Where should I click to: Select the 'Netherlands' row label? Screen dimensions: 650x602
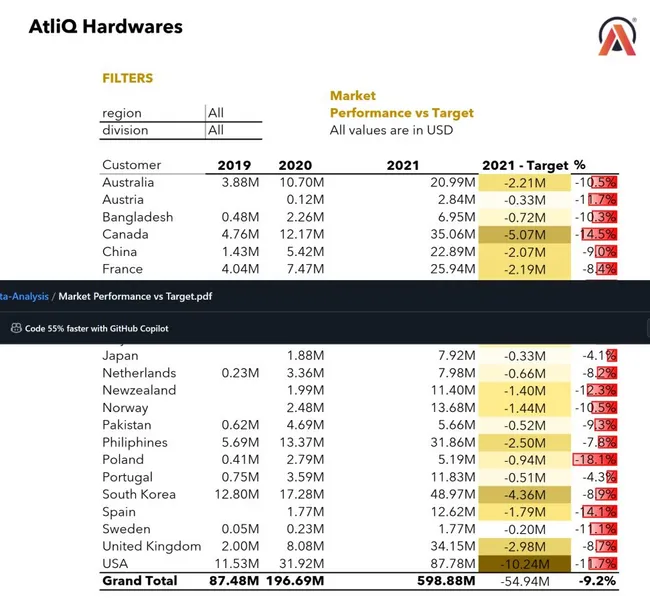[139, 373]
